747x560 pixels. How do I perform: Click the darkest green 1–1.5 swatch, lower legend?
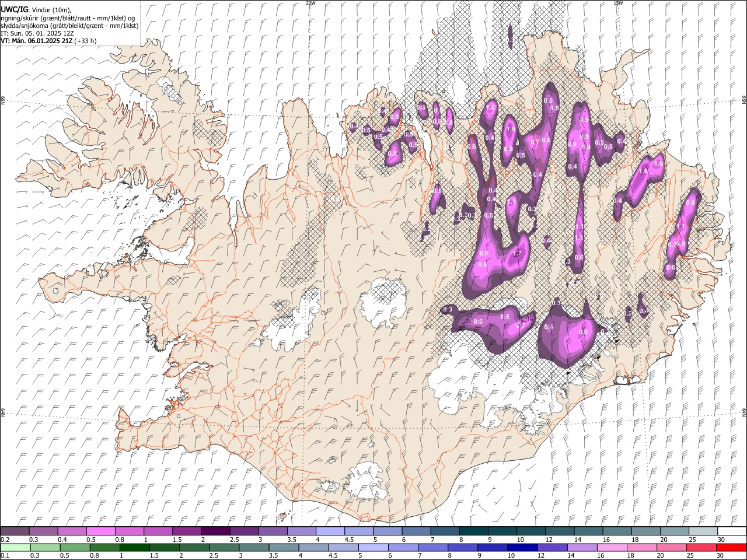coord(134,548)
